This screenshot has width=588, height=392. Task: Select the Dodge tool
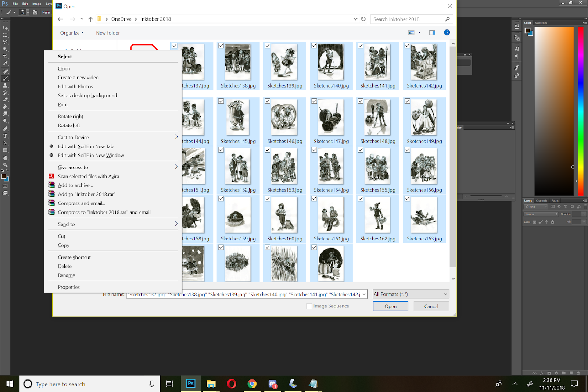pos(5,121)
